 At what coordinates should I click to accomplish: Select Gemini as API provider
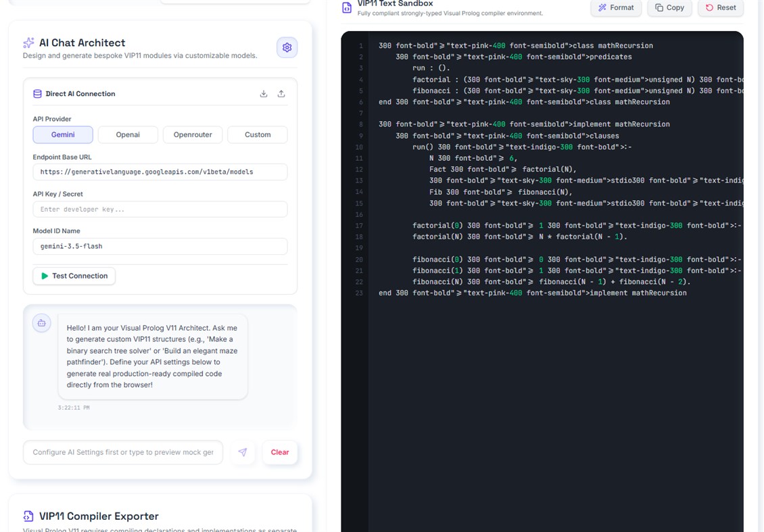(63, 135)
